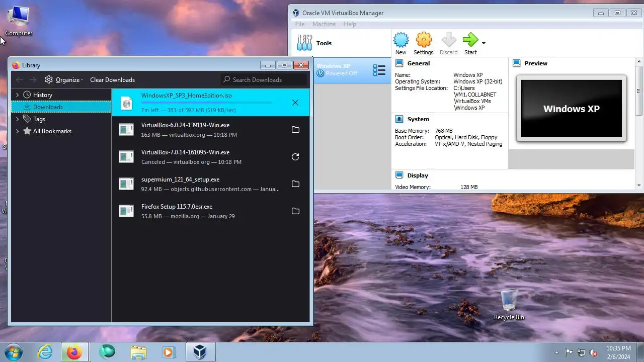Cancel the WindowsXP_SP3 ISO download
This screenshot has width=644, height=362.
pos(295,103)
